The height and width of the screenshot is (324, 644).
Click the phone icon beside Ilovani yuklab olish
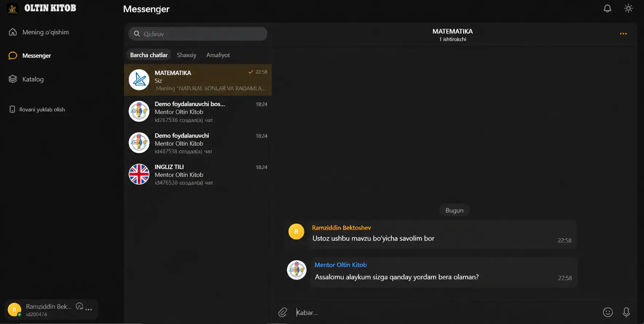12,109
